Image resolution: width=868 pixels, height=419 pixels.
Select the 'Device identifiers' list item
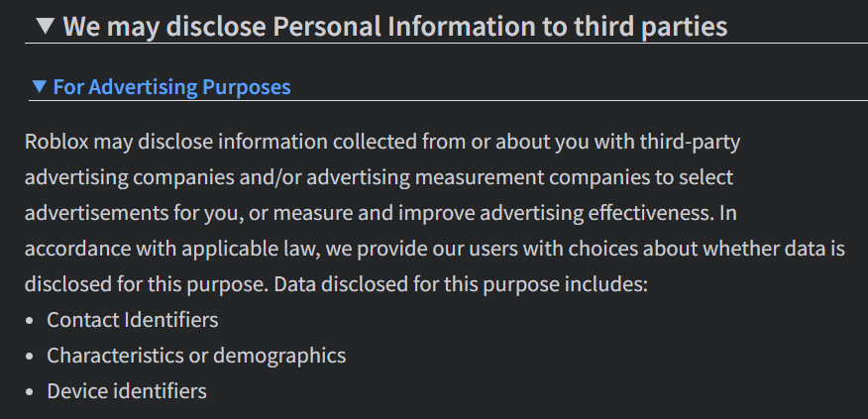tap(127, 391)
